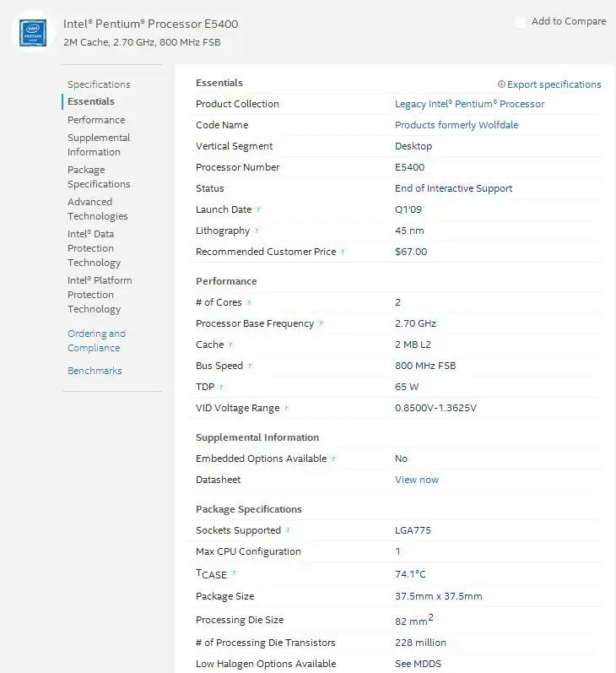Select Performance in the sidebar navigation
616x673 pixels.
tap(96, 120)
